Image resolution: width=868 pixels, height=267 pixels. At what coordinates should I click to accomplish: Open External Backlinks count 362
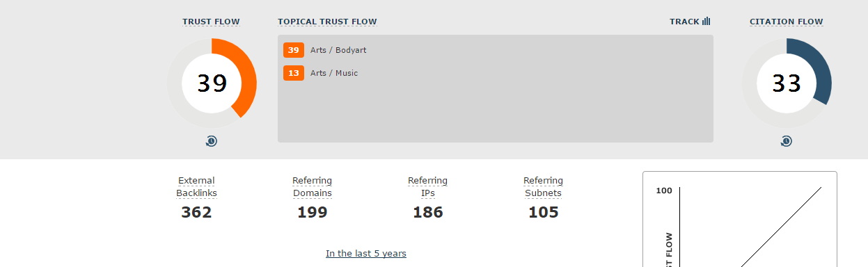pos(196,213)
